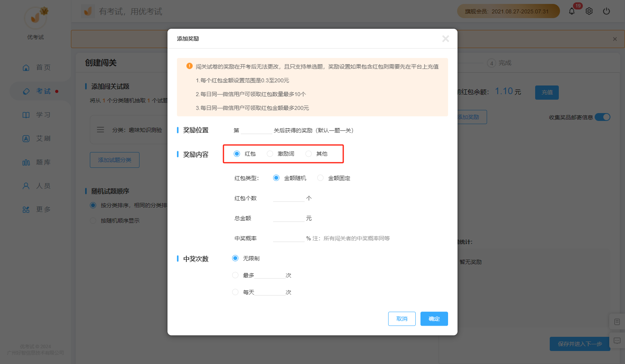Image resolution: width=625 pixels, height=364 pixels.
Task: Open the notification bell icon
Action: 572,11
